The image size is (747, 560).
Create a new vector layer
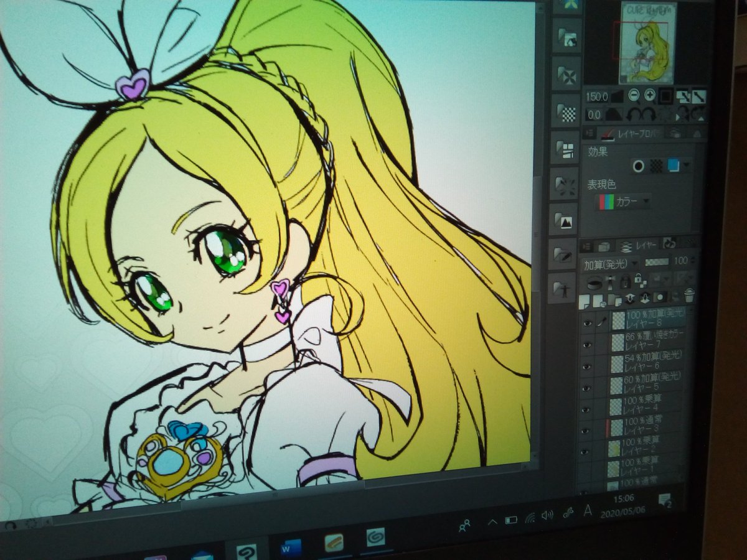599,301
